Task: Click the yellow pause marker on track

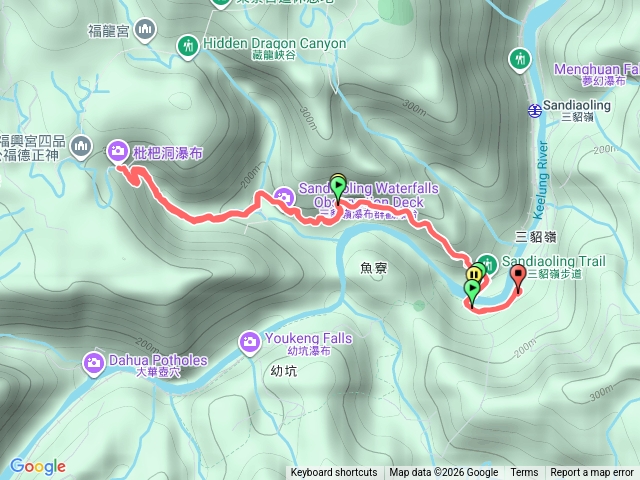Action: [474, 273]
